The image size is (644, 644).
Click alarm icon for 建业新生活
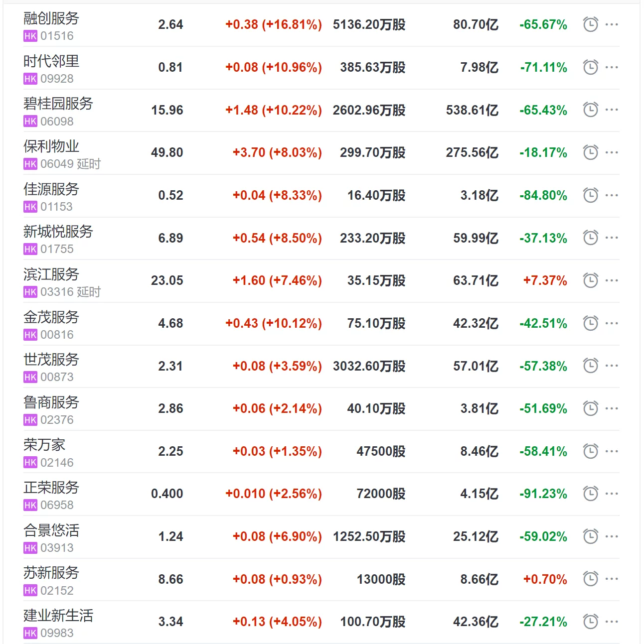(591, 622)
